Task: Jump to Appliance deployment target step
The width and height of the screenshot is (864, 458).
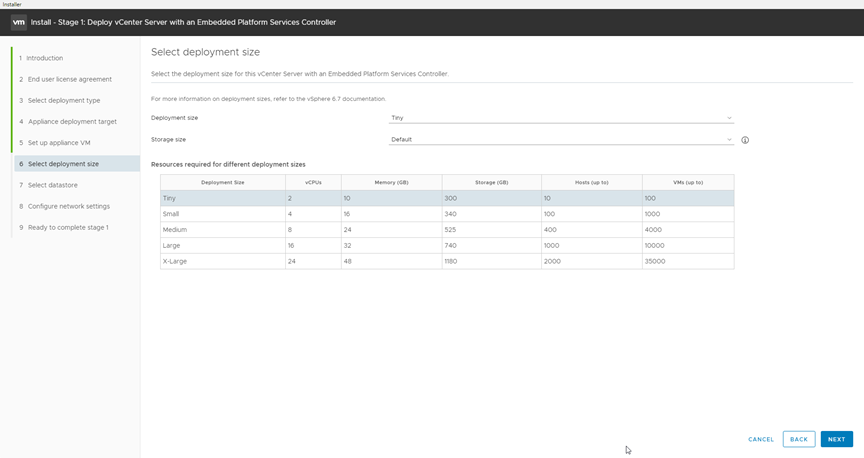Action: coord(72,121)
